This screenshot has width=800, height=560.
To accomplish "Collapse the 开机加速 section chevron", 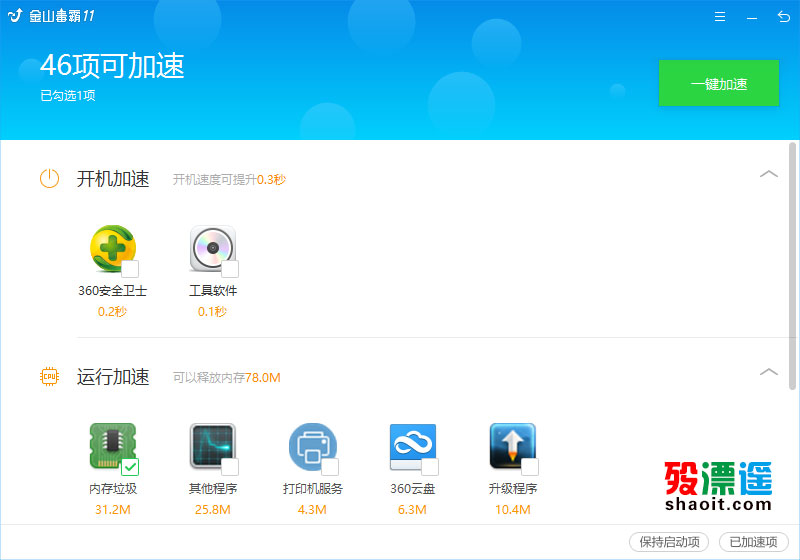I will click(768, 174).
